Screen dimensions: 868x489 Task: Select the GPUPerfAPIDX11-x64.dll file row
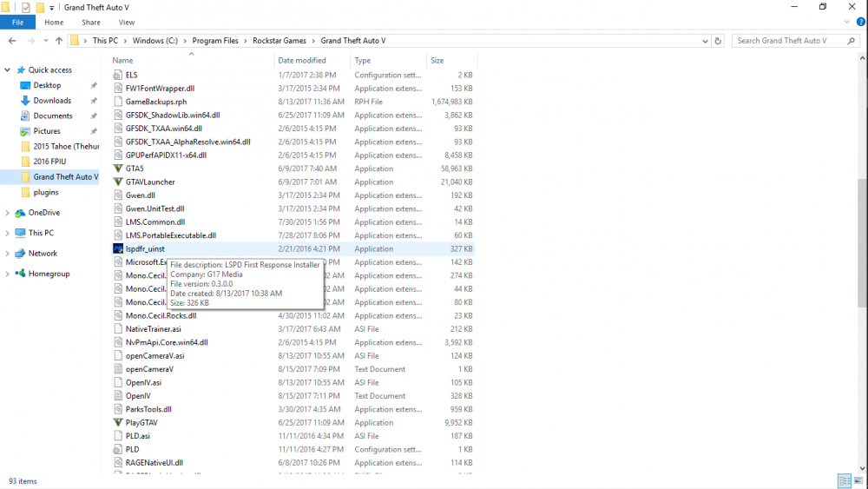pos(293,155)
